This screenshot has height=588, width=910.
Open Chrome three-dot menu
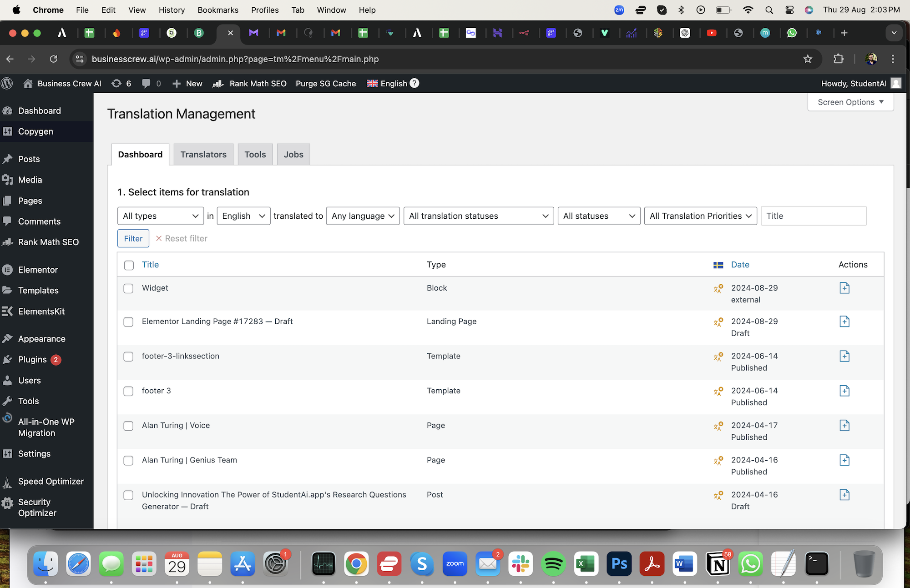893,59
